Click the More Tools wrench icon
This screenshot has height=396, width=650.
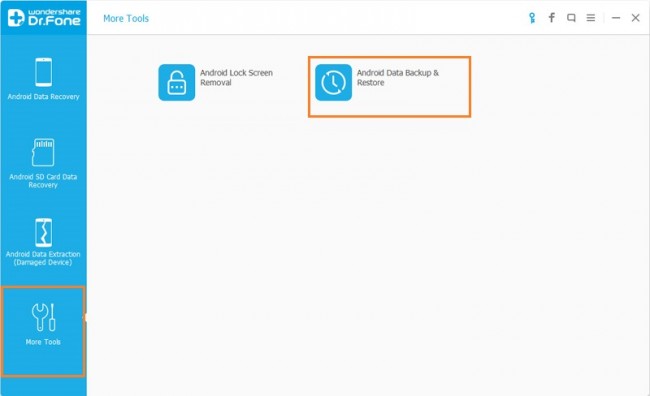pos(44,317)
